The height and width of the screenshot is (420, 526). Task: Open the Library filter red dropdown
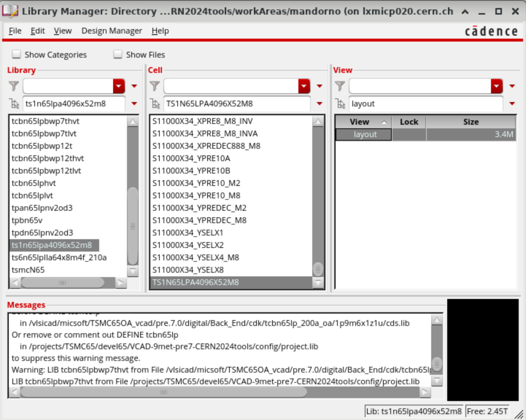click(119, 86)
